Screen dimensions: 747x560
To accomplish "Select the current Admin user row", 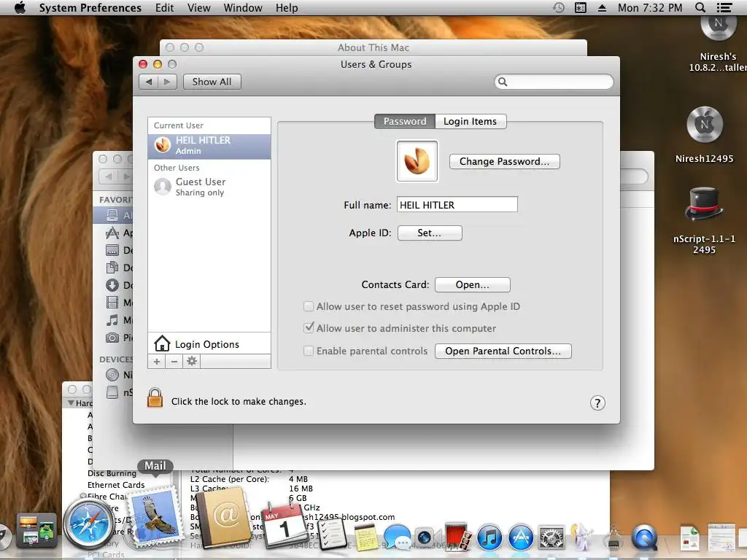I will [209, 146].
